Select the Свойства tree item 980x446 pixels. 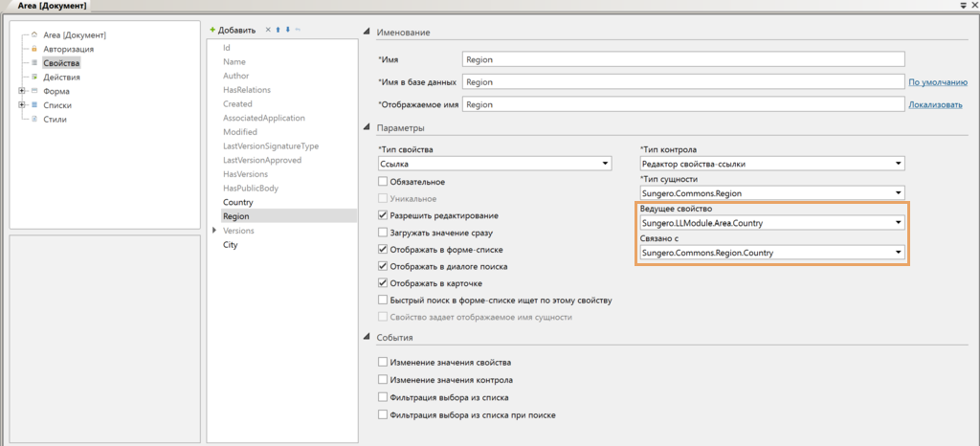tap(61, 63)
